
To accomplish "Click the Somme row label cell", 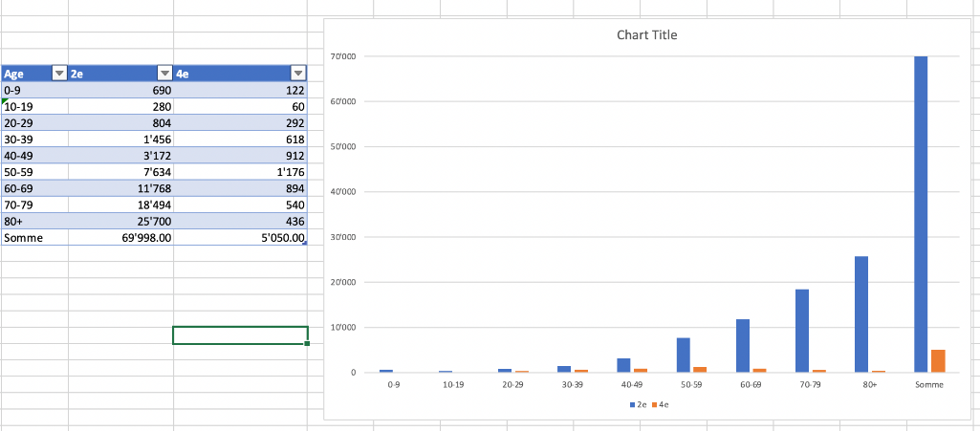I will 34,237.
